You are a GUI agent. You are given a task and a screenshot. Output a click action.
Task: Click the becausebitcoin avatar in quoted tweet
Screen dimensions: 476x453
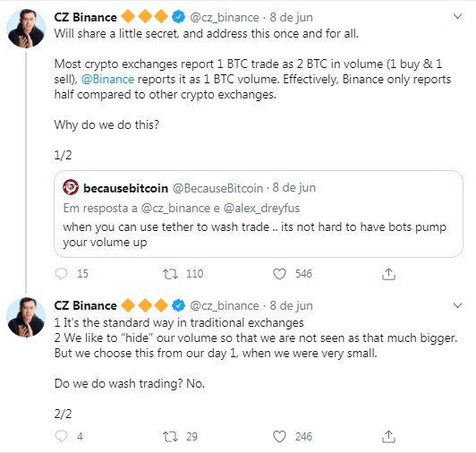coord(71,187)
